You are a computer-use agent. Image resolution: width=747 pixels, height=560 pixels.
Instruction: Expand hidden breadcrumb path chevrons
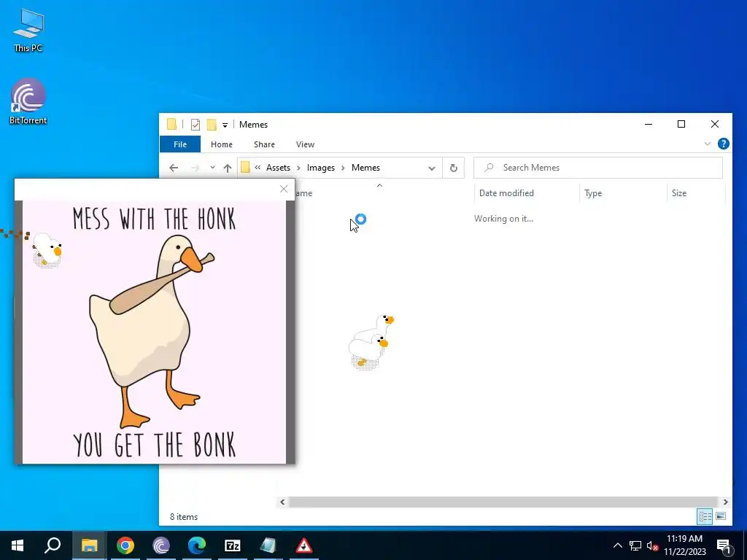pos(258,168)
